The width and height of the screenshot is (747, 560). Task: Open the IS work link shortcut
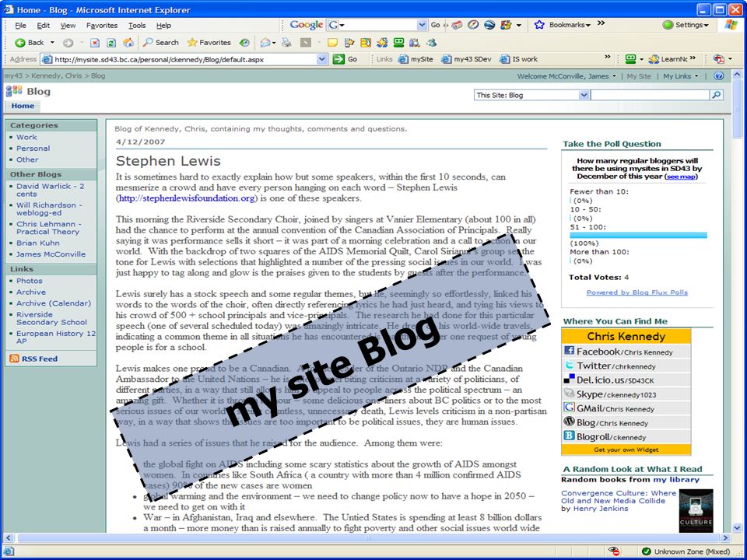click(x=518, y=59)
